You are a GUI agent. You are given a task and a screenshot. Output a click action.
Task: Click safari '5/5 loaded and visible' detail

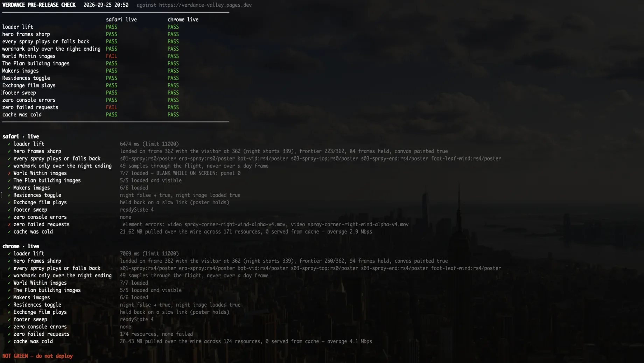point(150,180)
